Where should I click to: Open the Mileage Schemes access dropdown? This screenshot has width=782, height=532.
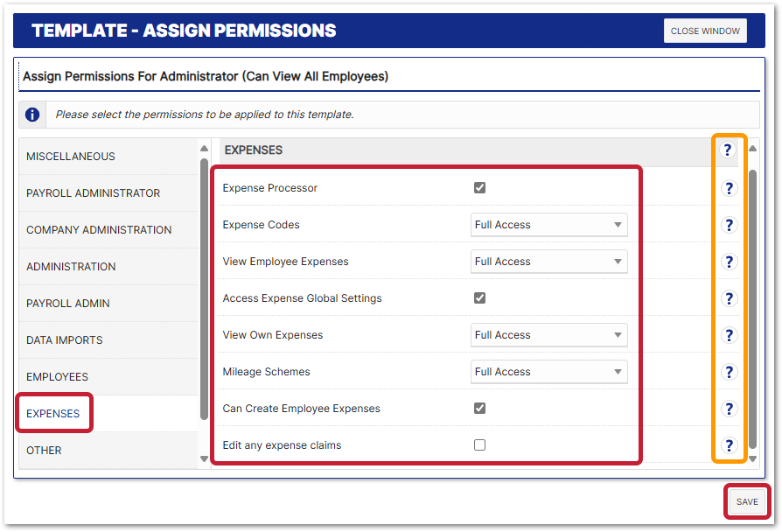[x=548, y=372]
